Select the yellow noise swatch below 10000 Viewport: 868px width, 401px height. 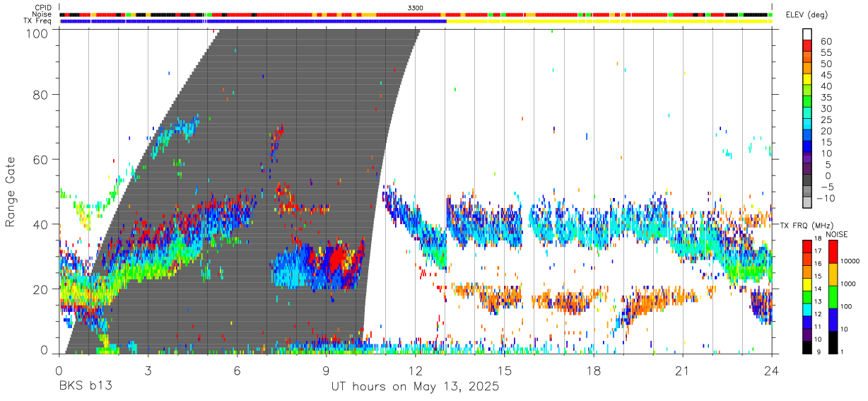click(833, 274)
